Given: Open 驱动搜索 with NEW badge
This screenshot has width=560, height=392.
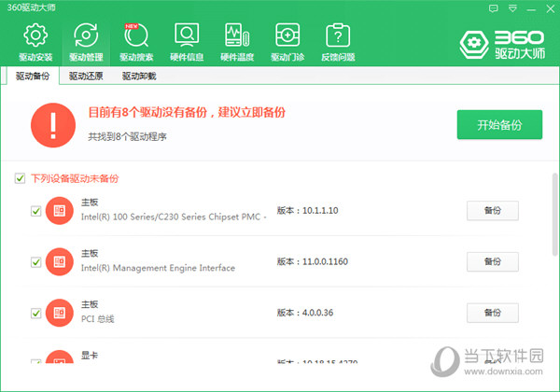Looking at the screenshot, I should 136,42.
